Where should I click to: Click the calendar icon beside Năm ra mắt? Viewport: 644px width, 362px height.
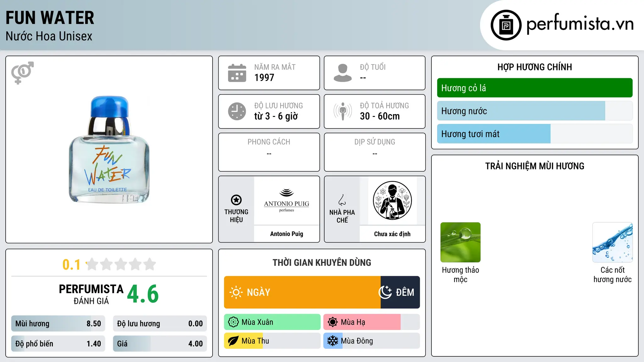pos(237,73)
